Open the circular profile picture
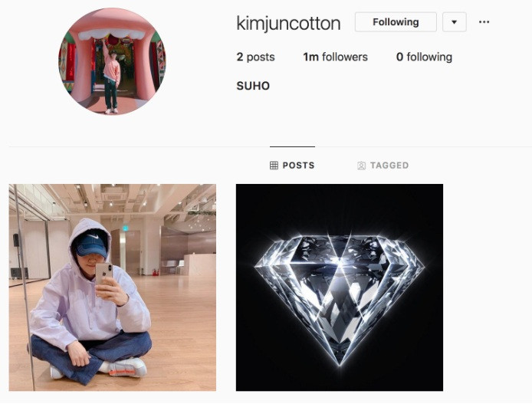532x404 pixels. tap(113, 61)
